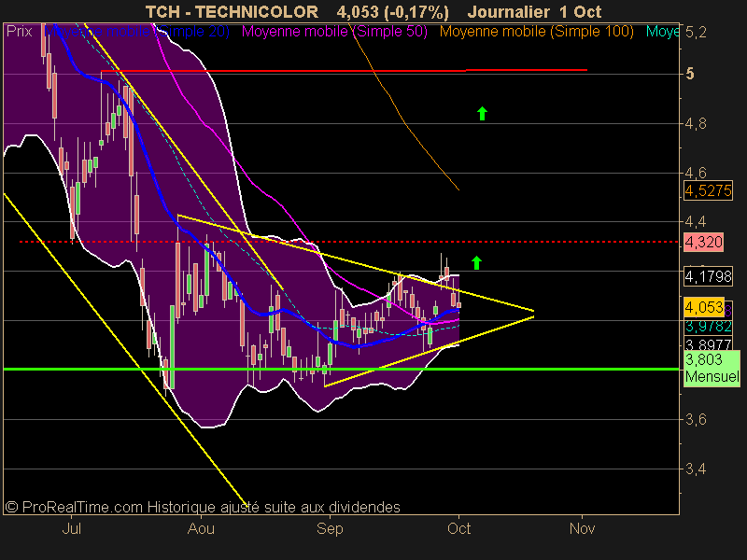Click the cyan 3,9782 price tag
747x560 pixels.
(x=709, y=326)
